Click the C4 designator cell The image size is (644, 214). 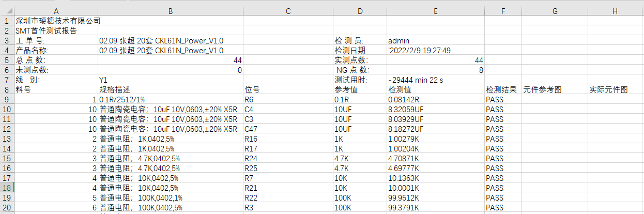click(x=288, y=109)
